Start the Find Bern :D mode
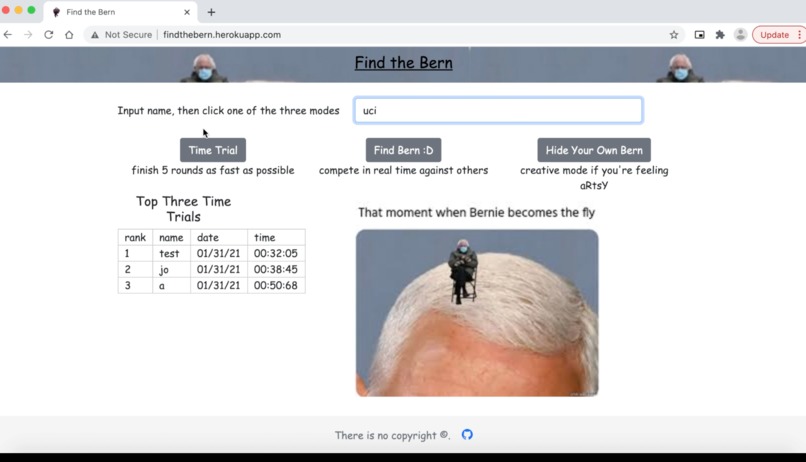This screenshot has width=806, height=462. tap(404, 150)
